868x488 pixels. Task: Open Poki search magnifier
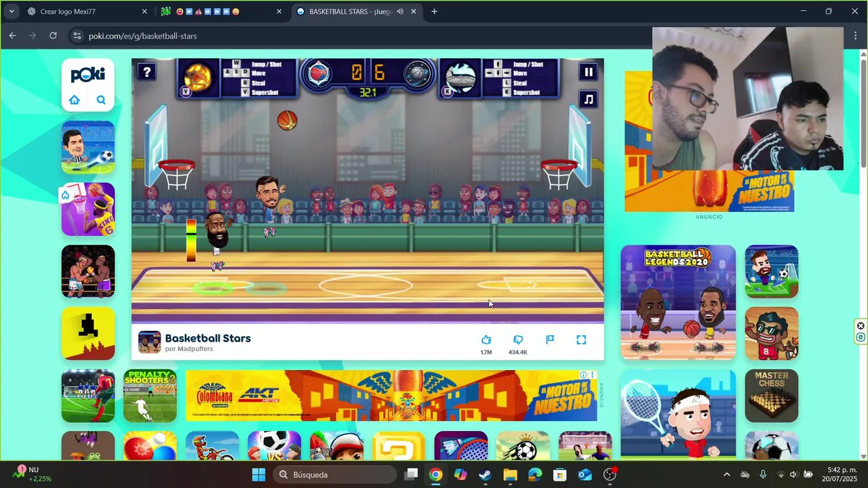pos(101,100)
